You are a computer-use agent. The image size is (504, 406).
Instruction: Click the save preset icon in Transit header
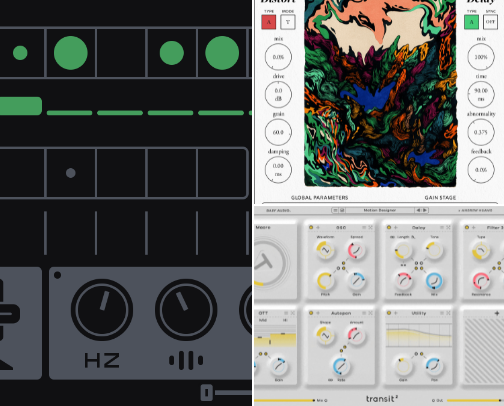pos(342,210)
